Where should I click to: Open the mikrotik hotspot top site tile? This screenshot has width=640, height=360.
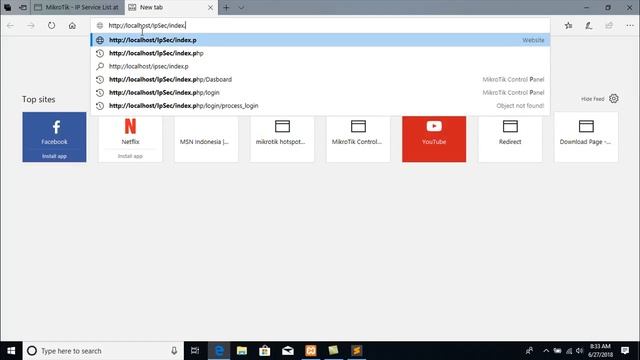pyautogui.click(x=282, y=139)
